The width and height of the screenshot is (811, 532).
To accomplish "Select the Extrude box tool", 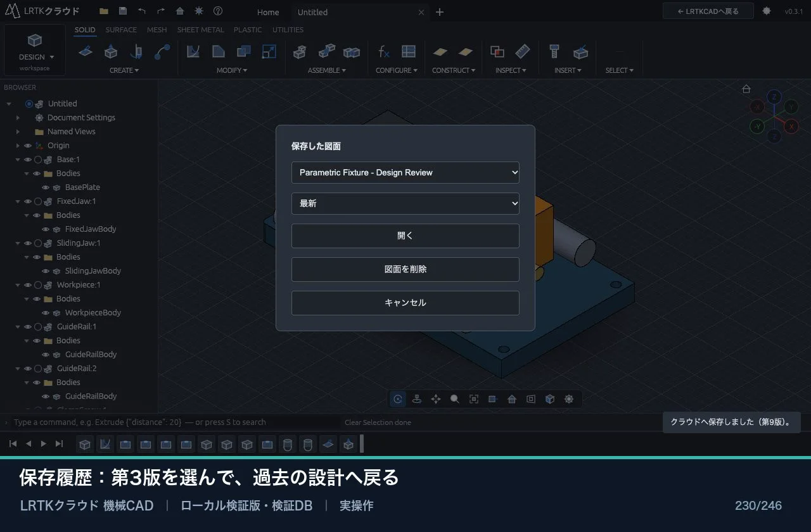I will click(111, 52).
